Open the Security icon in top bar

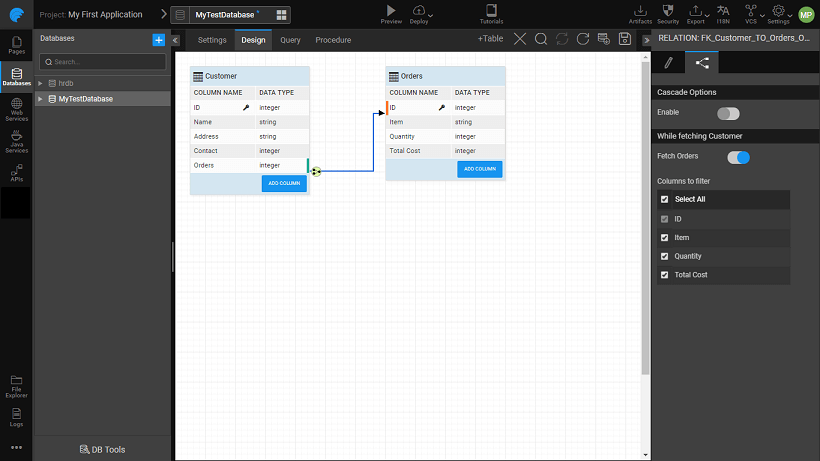668,12
